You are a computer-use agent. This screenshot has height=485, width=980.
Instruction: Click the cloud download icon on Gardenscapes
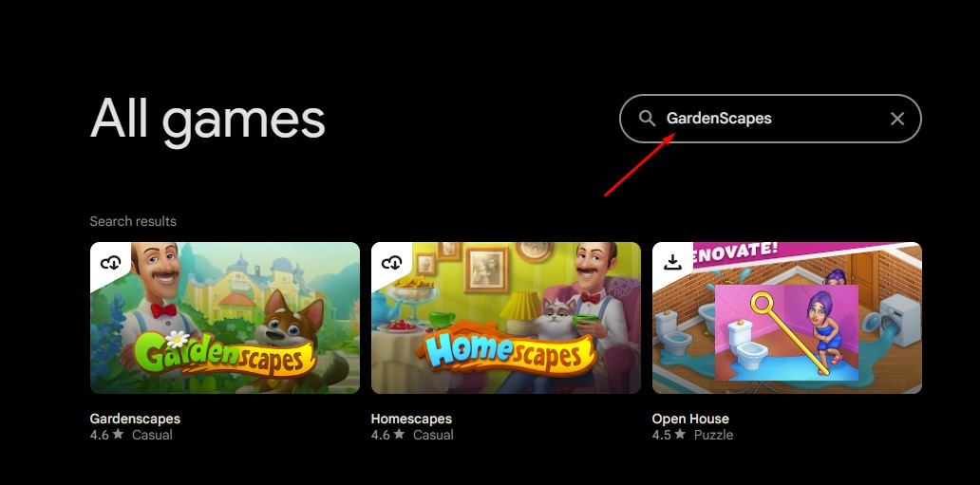click(x=110, y=263)
